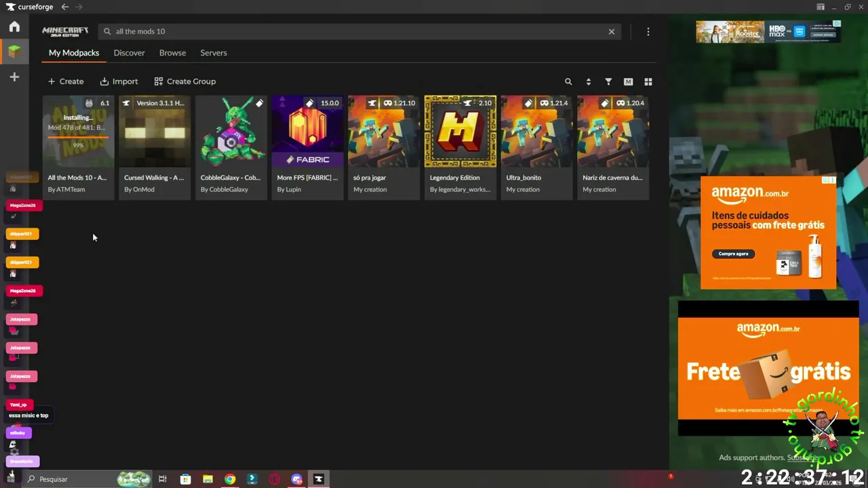Open the All the Mods 10 modpack card
Image resolution: width=868 pixels, height=488 pixels.
pyautogui.click(x=79, y=147)
